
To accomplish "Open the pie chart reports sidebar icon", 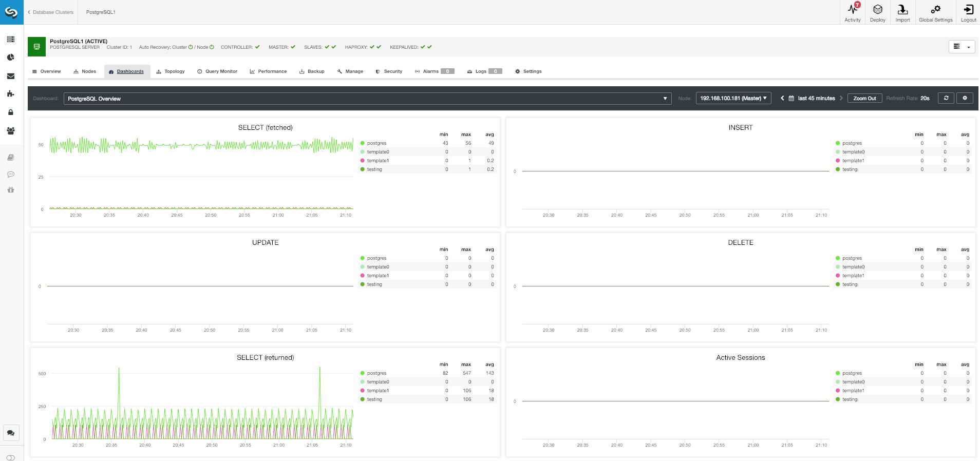I will [11, 57].
